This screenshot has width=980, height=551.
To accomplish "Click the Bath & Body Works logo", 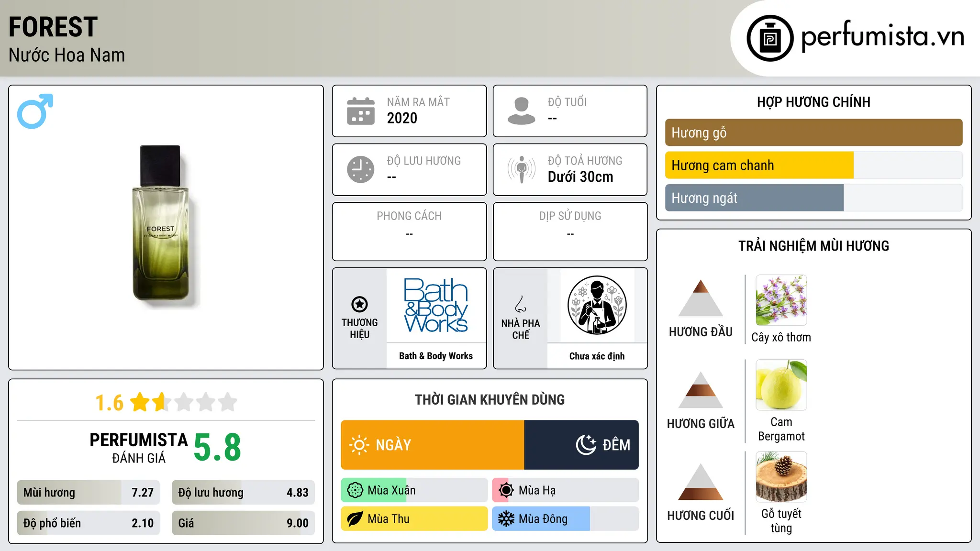I will (x=436, y=305).
